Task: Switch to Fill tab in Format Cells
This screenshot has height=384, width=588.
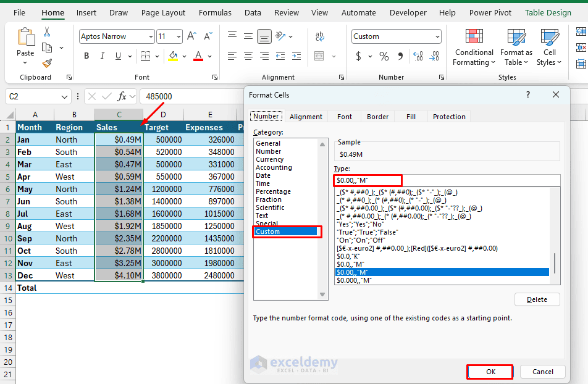Action: (411, 117)
